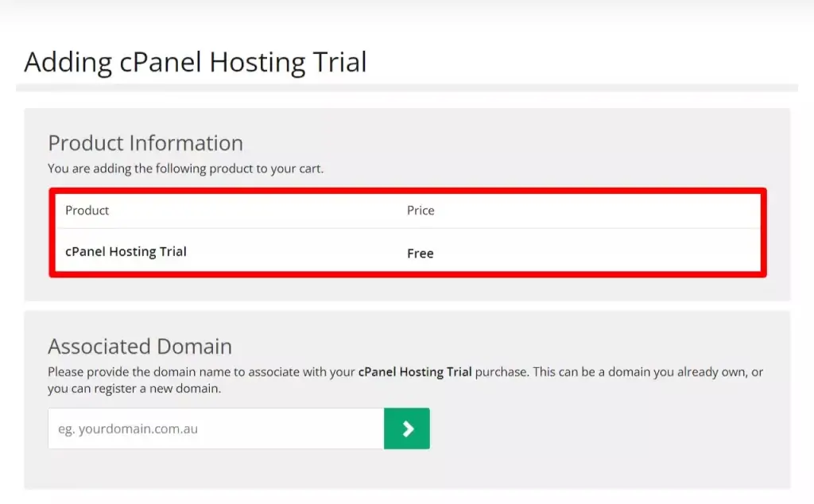The width and height of the screenshot is (814, 504).
Task: Select the domain name input field
Action: tap(215, 428)
